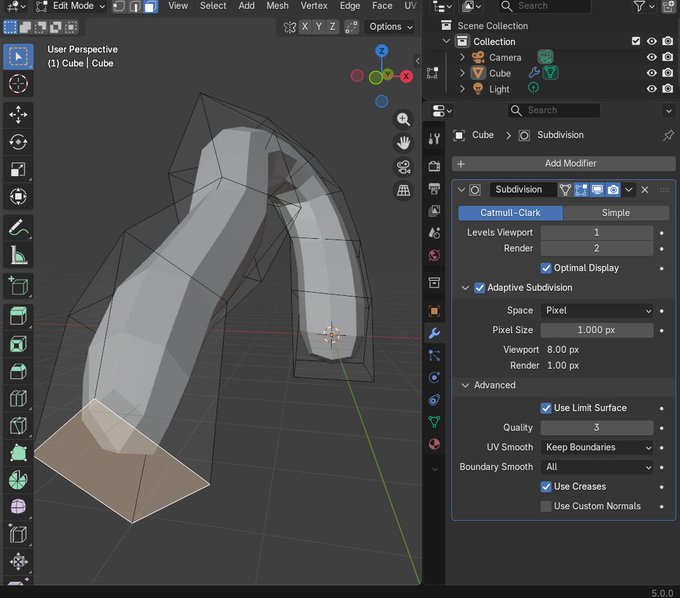This screenshot has width=680, height=598.
Task: Open the Material properties tab
Action: point(434,444)
